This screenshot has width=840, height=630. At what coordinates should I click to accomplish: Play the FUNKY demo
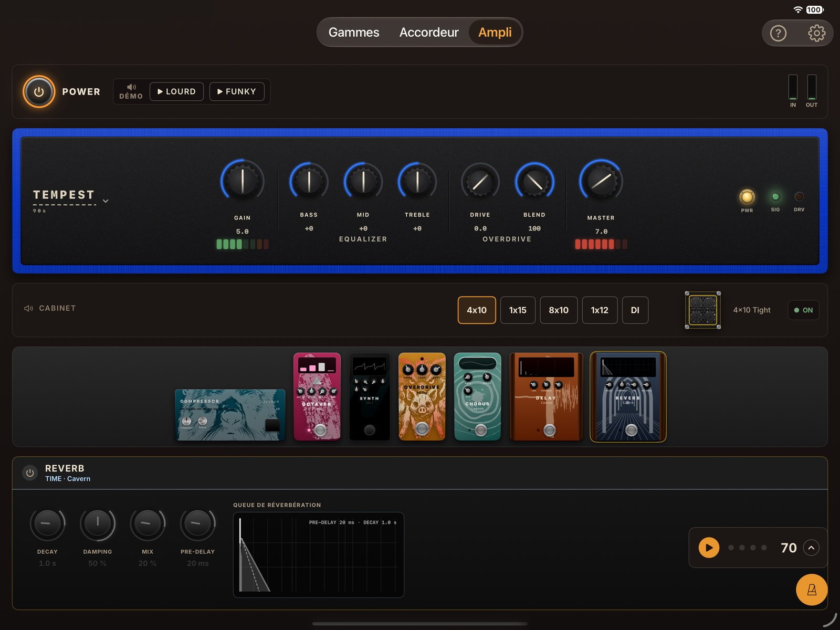click(x=236, y=91)
